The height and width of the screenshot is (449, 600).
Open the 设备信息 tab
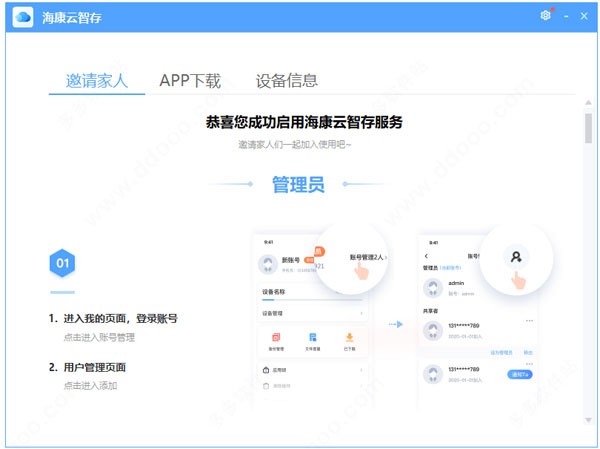tap(287, 81)
